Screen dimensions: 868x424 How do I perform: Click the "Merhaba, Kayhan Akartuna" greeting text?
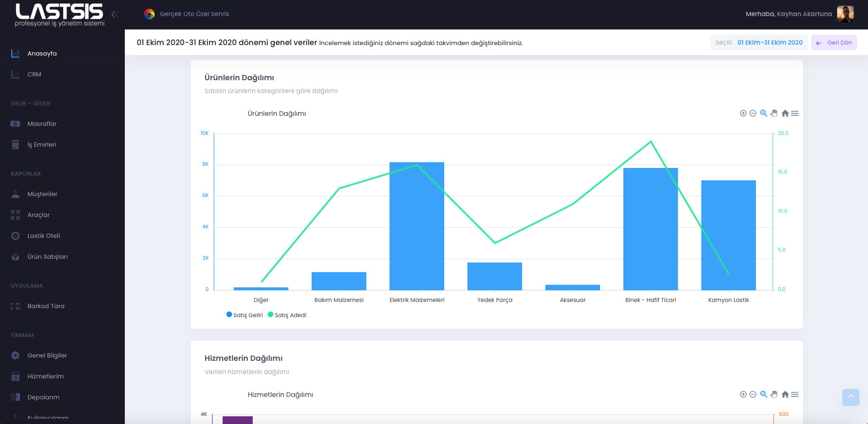(x=789, y=14)
